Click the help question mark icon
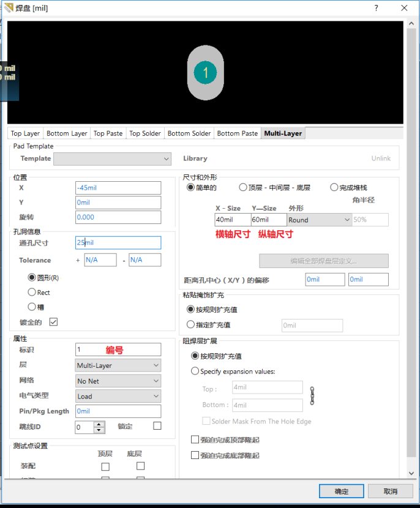 coord(377,8)
